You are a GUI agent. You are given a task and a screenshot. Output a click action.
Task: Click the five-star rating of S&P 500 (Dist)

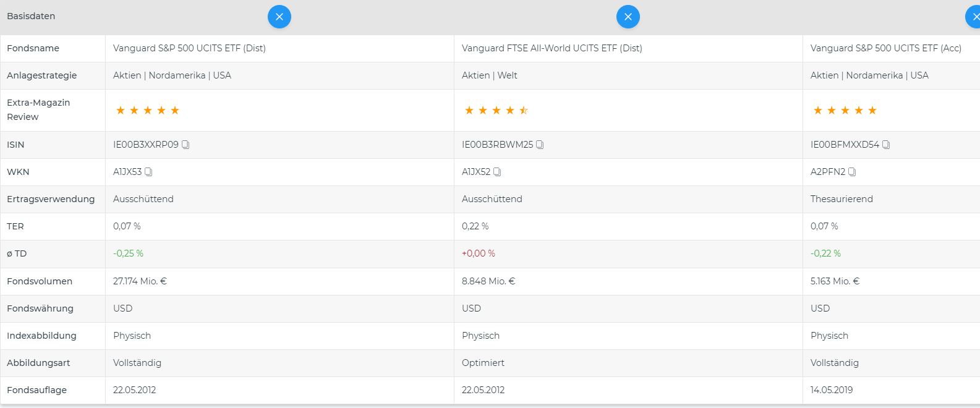click(148, 110)
